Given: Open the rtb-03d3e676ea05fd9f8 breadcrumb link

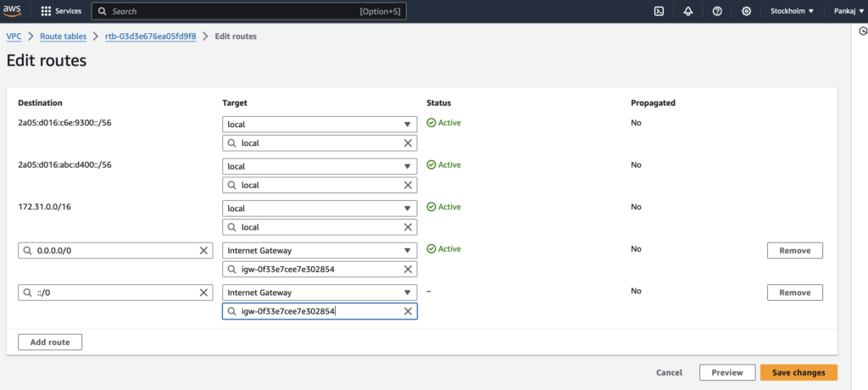Looking at the screenshot, I should [x=151, y=36].
